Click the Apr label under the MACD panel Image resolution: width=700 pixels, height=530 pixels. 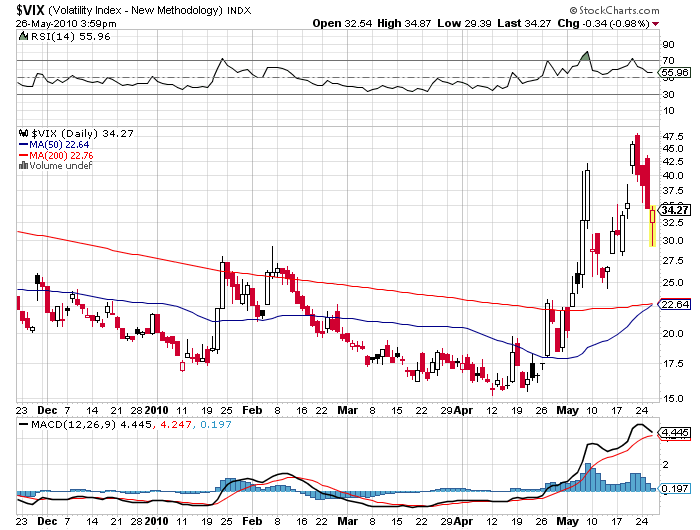(463, 522)
